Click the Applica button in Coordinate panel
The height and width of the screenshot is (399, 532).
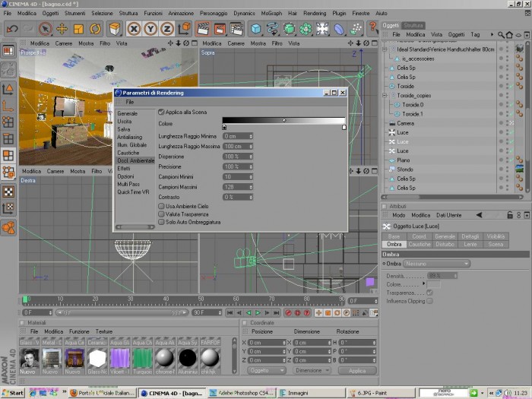click(357, 371)
